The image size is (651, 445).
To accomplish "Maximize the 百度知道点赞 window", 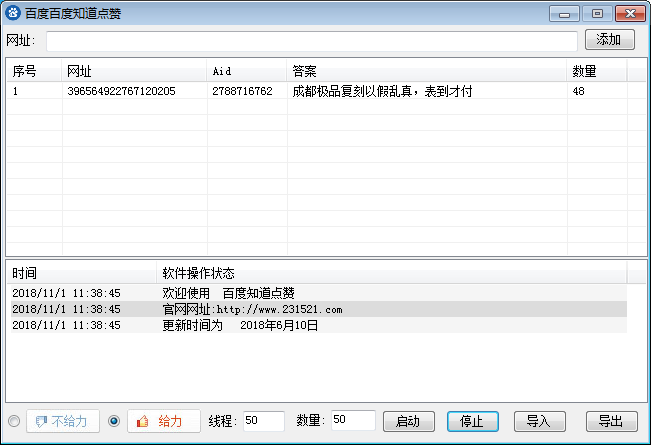I will click(x=597, y=14).
